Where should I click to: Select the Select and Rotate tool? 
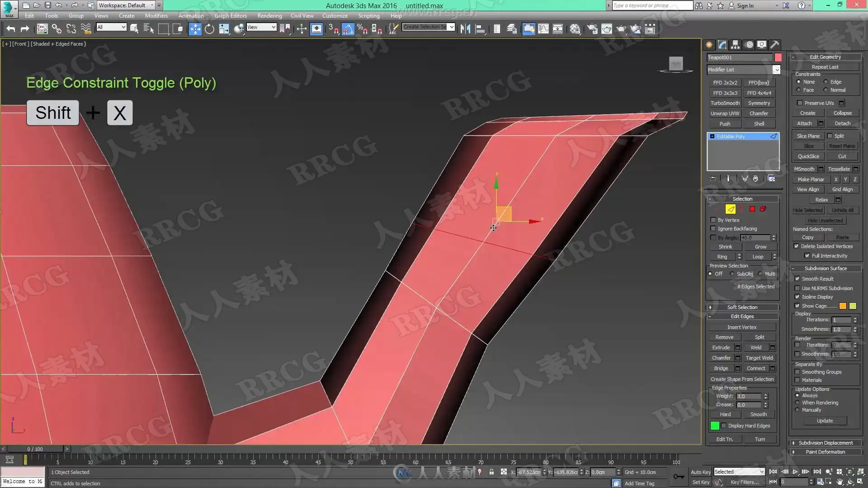(x=209, y=29)
